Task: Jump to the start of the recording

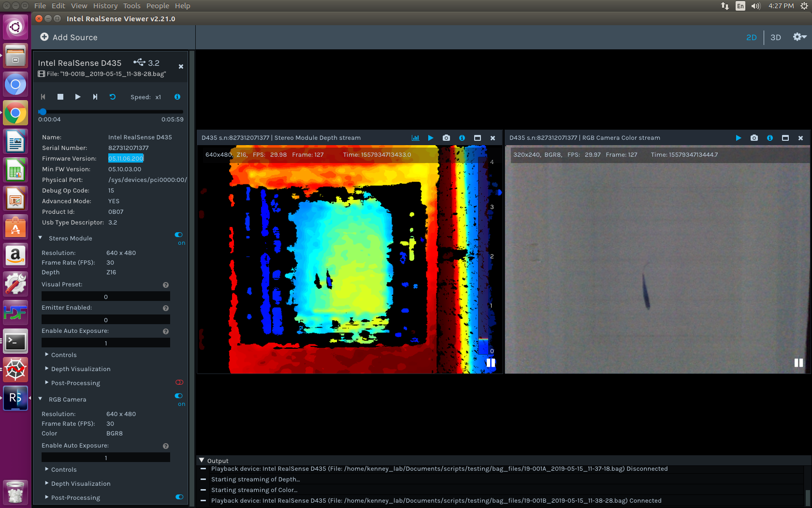Action: coord(43,97)
